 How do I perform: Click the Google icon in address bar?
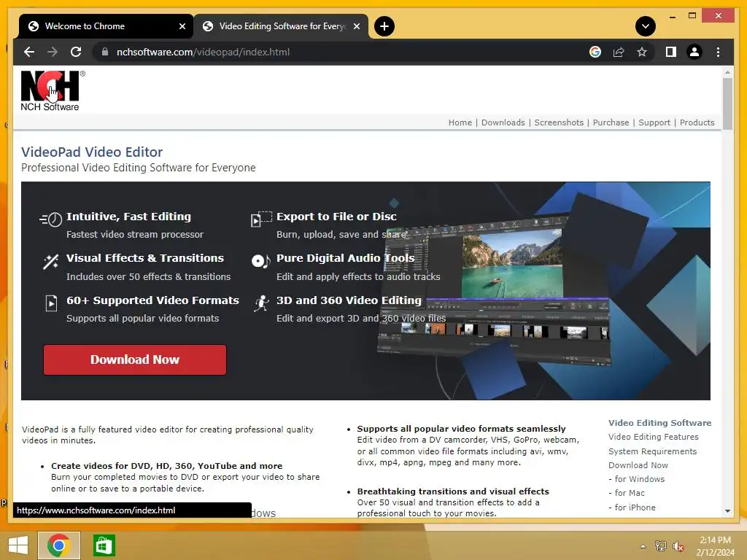[x=595, y=52]
